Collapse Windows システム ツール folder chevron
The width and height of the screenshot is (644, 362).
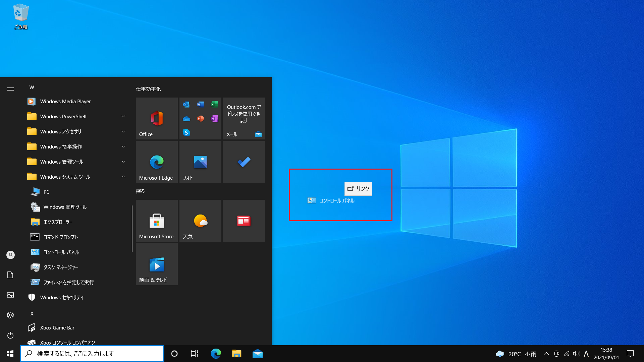coord(123,177)
